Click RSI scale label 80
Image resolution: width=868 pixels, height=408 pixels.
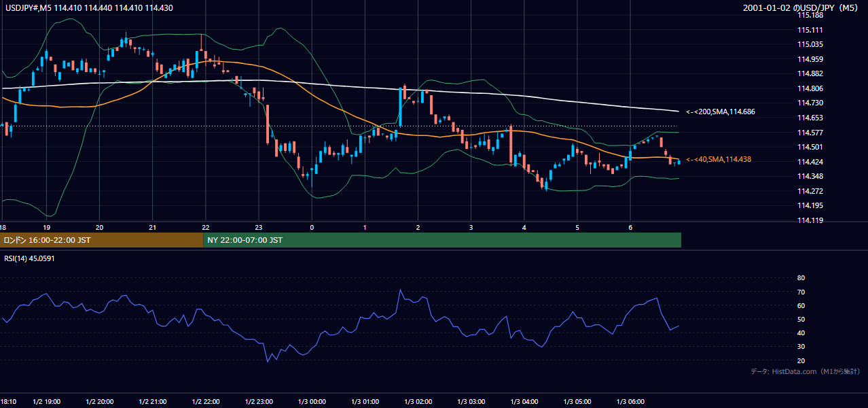[x=801, y=278]
